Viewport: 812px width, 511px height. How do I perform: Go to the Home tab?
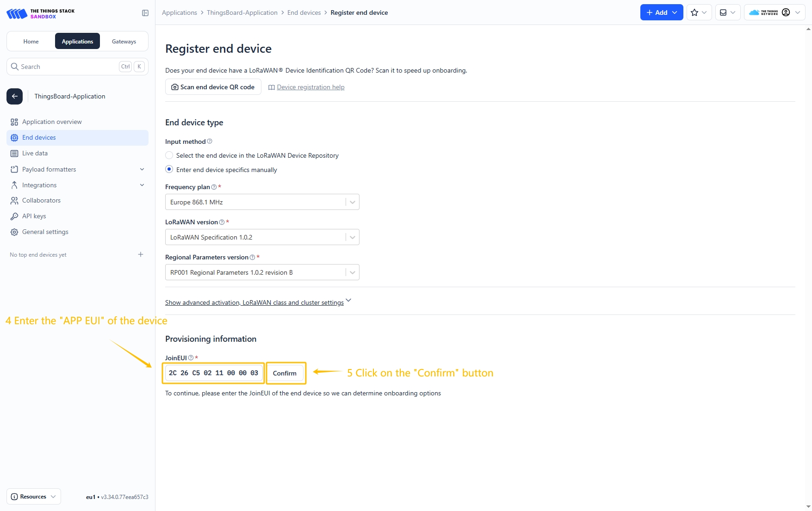tap(31, 41)
